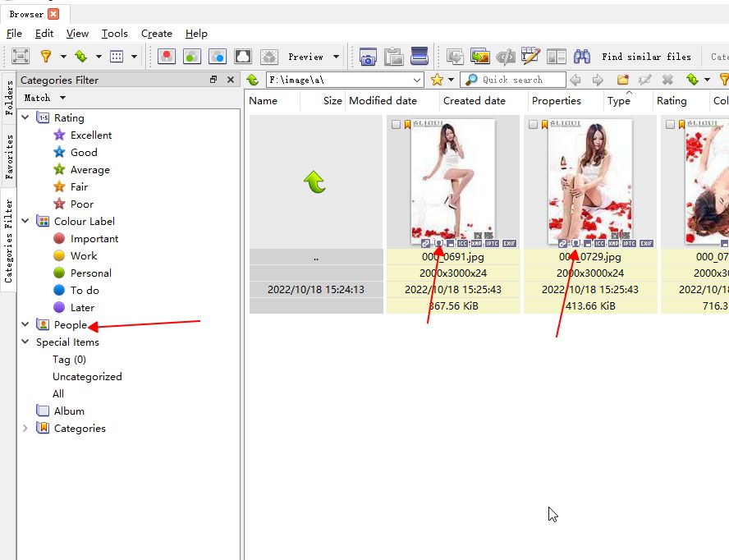Click the face tag icon under 000_0691.jpg thumbnail

pos(438,243)
